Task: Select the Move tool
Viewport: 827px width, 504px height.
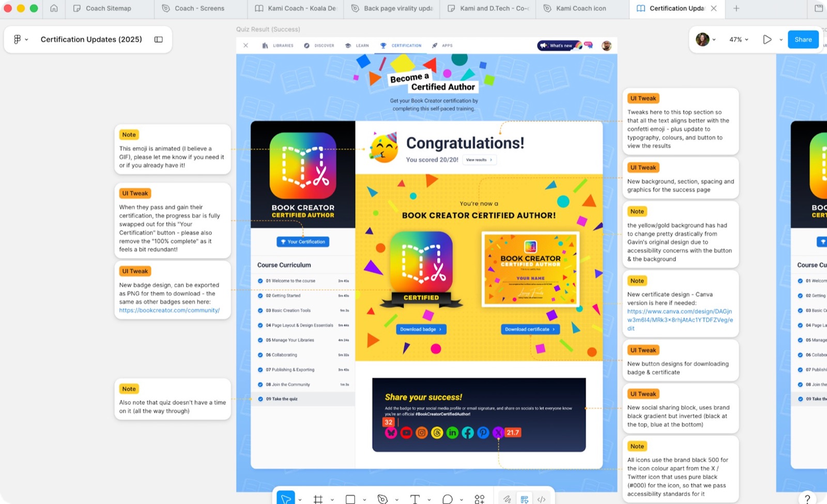Action: coord(286,498)
